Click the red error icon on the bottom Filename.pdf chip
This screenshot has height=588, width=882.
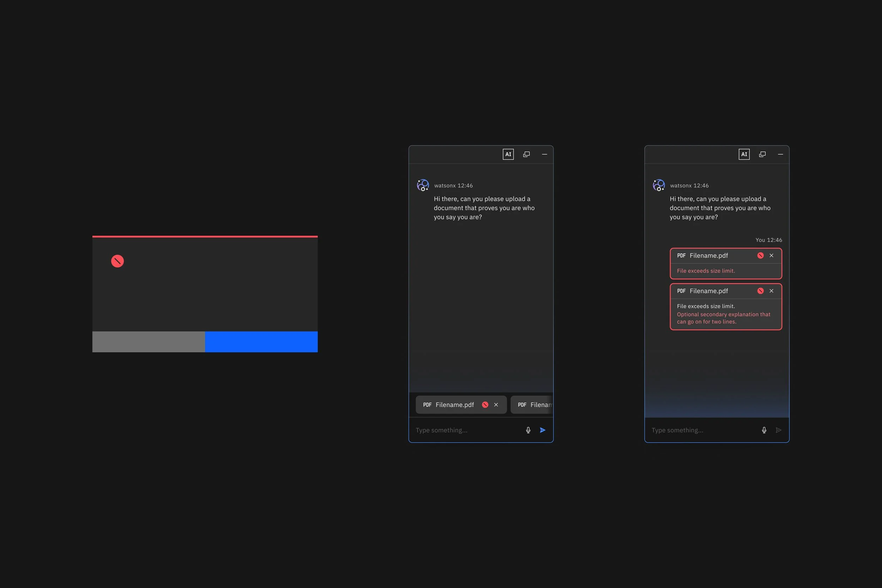pos(485,405)
